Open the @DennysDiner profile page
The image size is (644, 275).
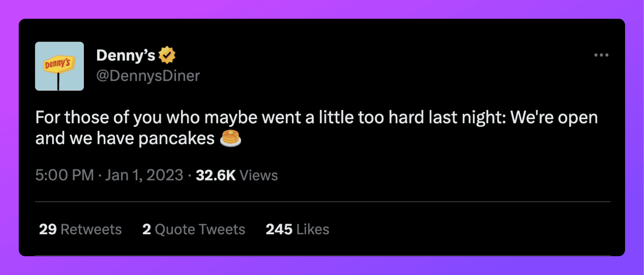pyautogui.click(x=148, y=76)
